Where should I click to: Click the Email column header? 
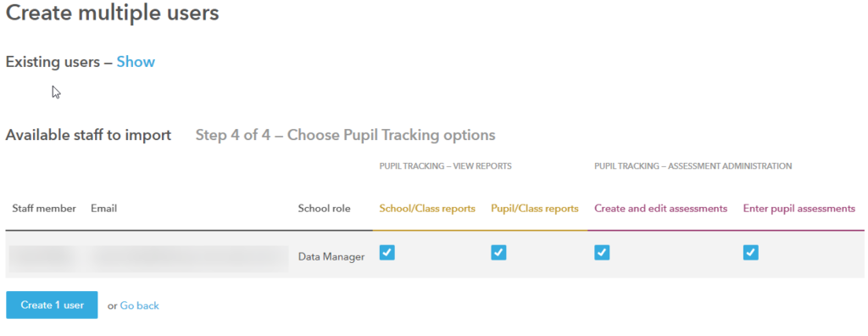104,209
